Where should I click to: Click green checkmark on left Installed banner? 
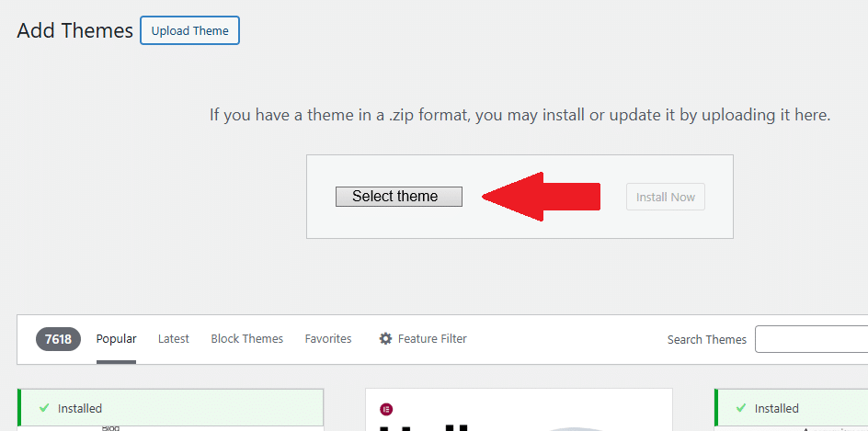(44, 408)
